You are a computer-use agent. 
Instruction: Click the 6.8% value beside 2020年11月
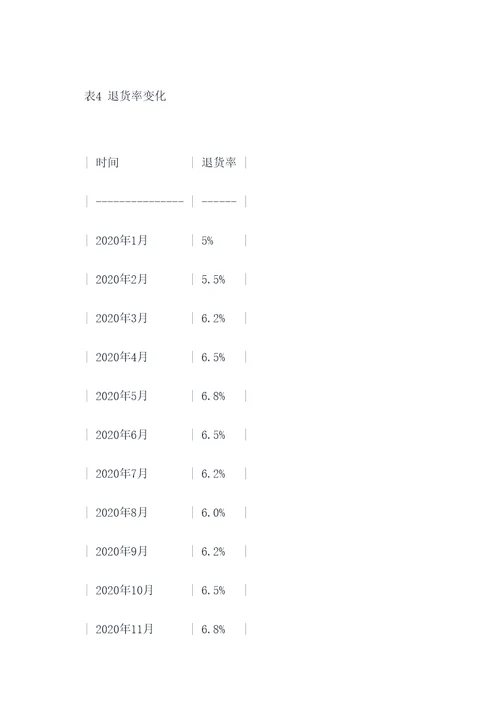[213, 629]
